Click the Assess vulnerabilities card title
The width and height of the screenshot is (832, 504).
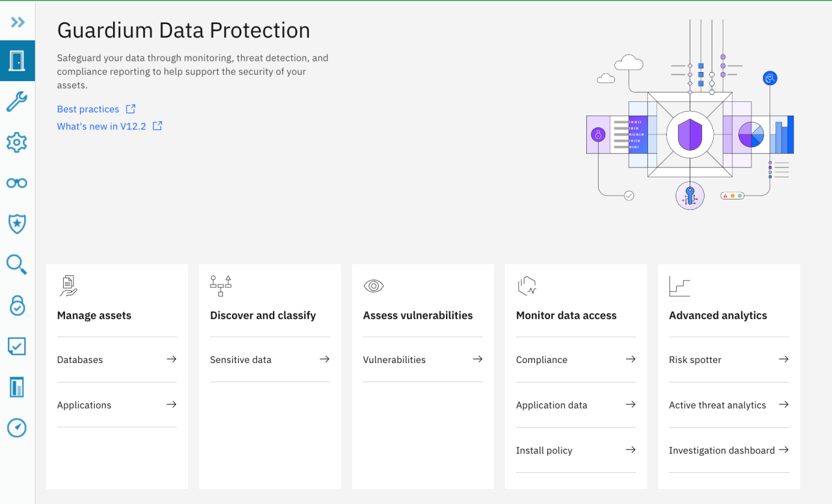[418, 316]
